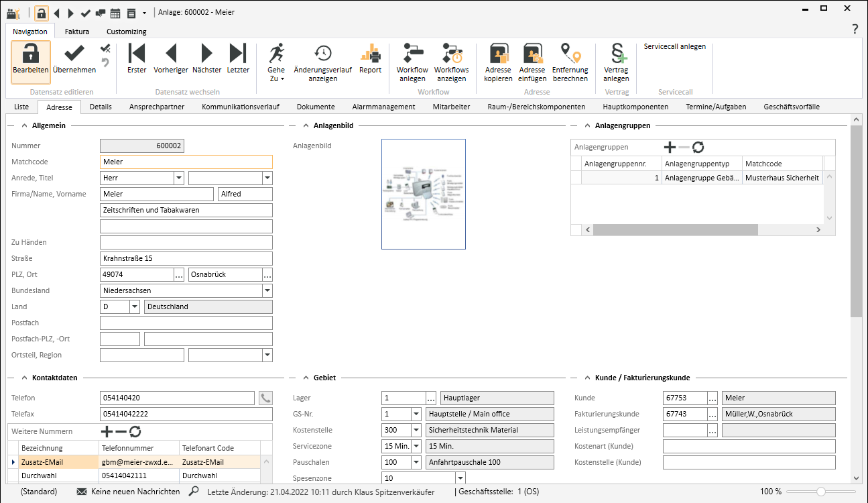Open the Liste tab
Viewport: 868px width, 503px height.
21,107
